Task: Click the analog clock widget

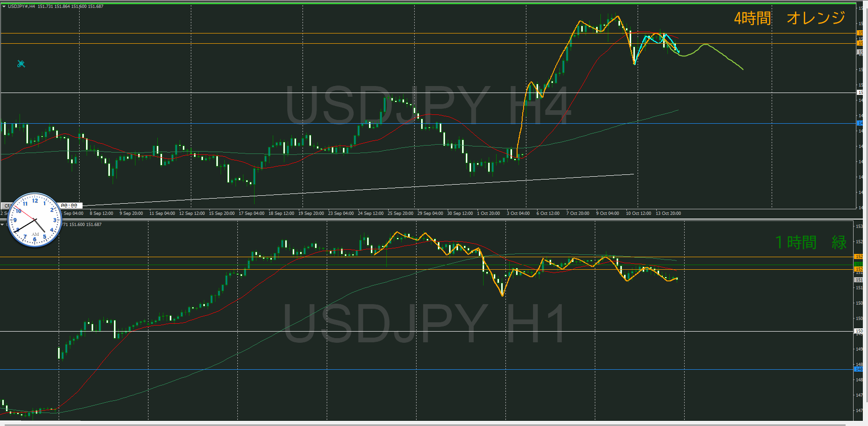Action: pyautogui.click(x=35, y=220)
